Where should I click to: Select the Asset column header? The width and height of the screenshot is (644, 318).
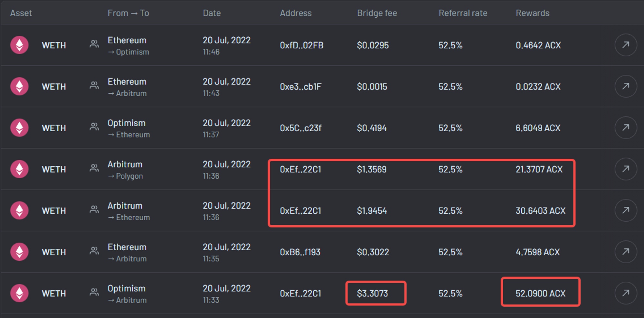click(x=21, y=13)
